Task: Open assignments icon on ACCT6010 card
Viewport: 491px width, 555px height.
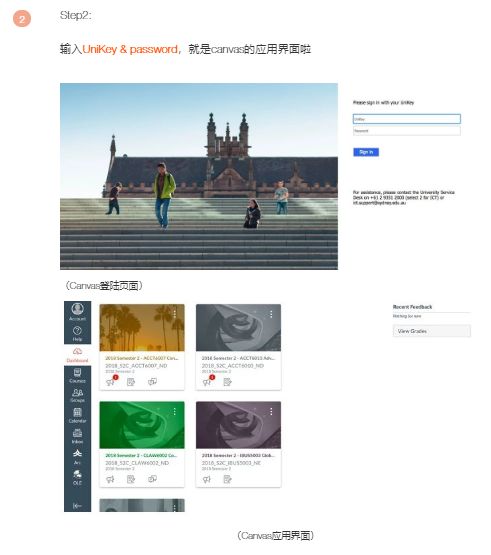Action: pos(228,382)
